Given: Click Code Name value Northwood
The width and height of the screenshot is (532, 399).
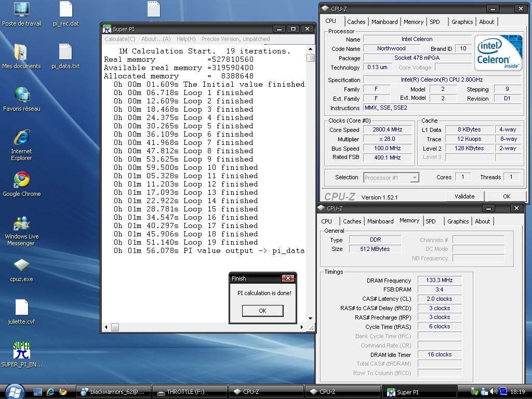Looking at the screenshot, I should coord(391,48).
